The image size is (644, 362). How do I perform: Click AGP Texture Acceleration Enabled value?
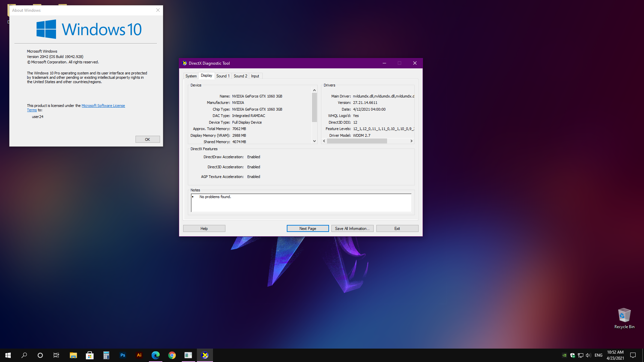(254, 177)
